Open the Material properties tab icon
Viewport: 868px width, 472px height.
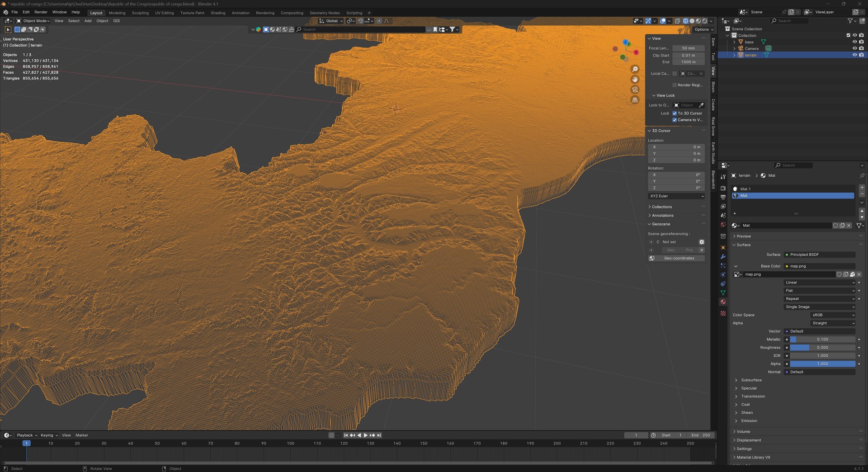723,302
